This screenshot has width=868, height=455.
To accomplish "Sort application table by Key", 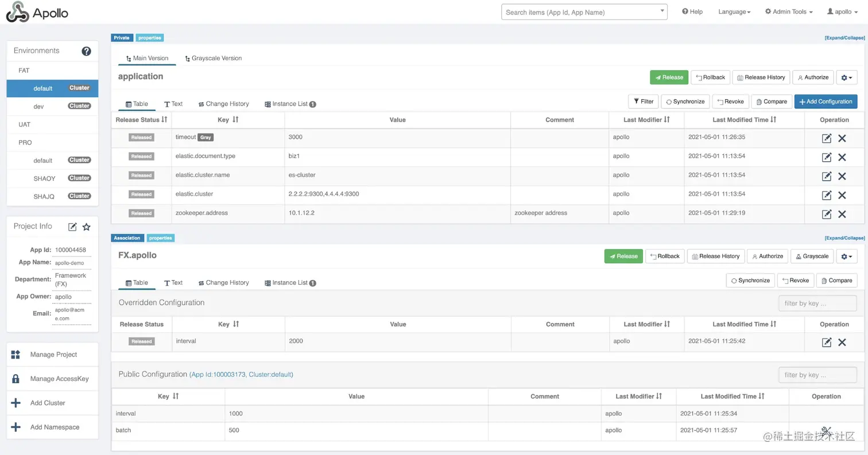I will [235, 120].
